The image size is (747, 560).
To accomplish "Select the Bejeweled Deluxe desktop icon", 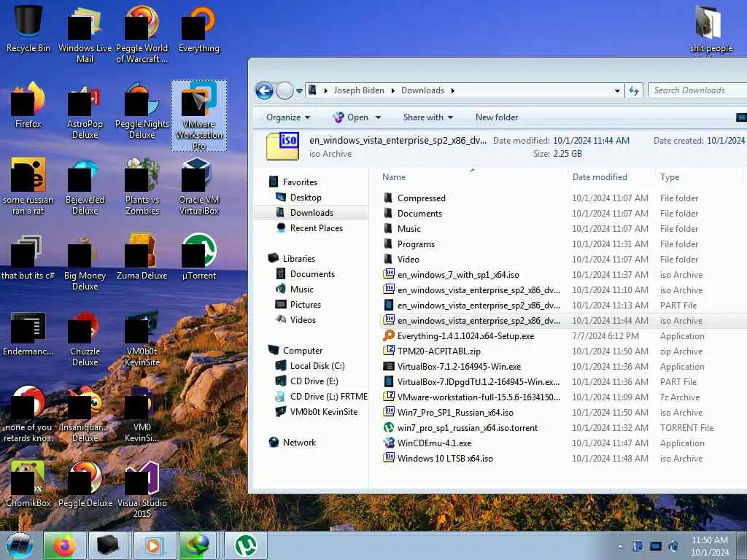I will pyautogui.click(x=85, y=186).
